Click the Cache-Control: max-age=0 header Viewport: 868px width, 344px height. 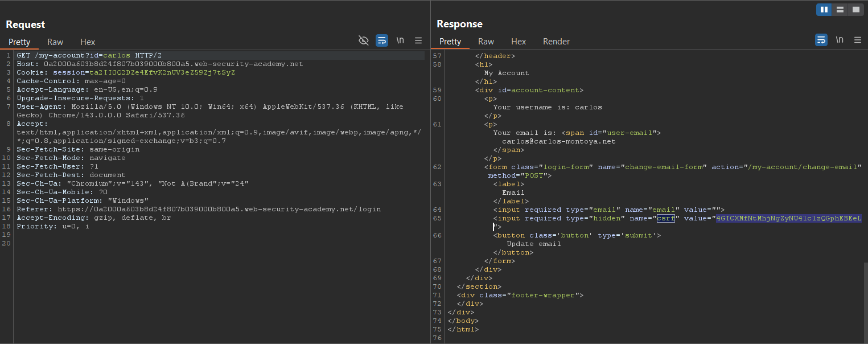[x=71, y=81]
